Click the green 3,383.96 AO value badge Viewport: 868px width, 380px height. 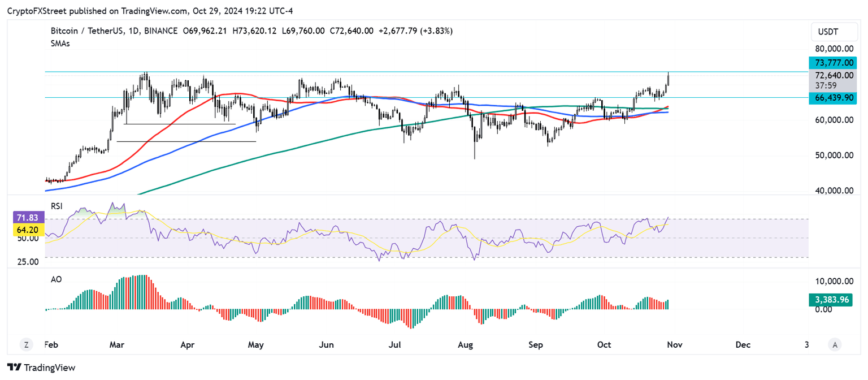click(x=831, y=300)
